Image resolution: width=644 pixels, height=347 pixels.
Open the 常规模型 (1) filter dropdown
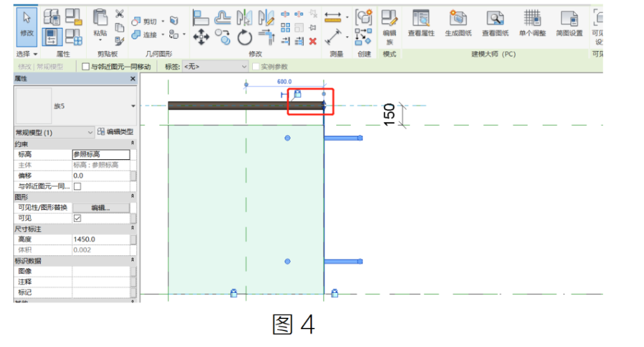(x=54, y=132)
